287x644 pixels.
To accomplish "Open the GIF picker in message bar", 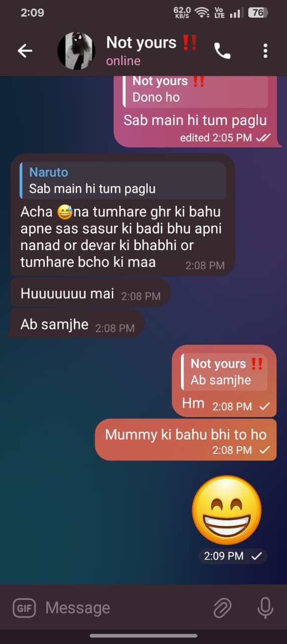I will coord(23,608).
